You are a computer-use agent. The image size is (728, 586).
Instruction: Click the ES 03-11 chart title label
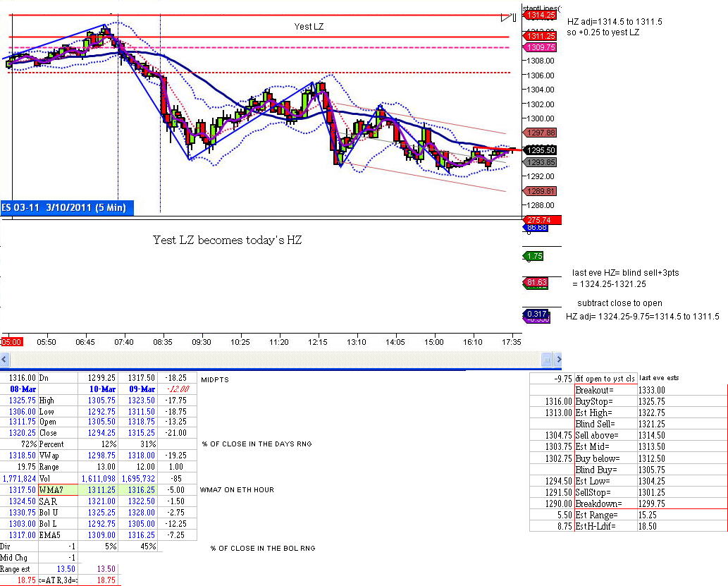[x=67, y=208]
